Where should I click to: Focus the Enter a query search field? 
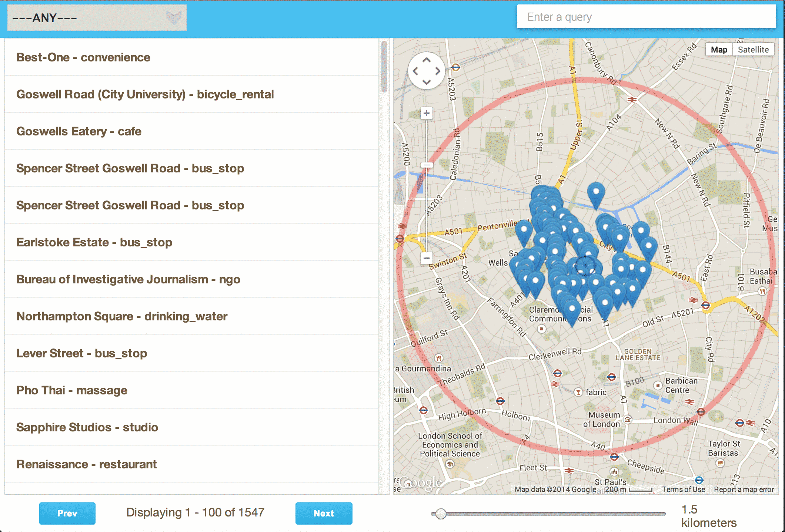tap(646, 17)
